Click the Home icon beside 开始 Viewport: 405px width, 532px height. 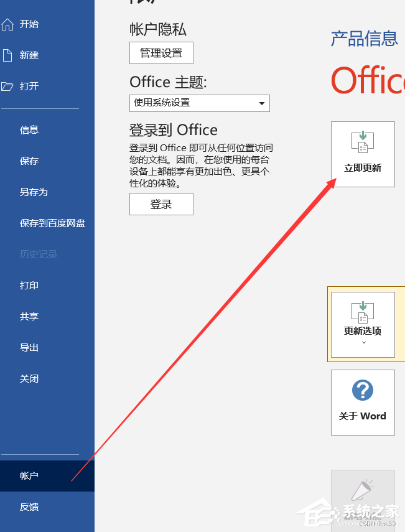click(x=7, y=24)
